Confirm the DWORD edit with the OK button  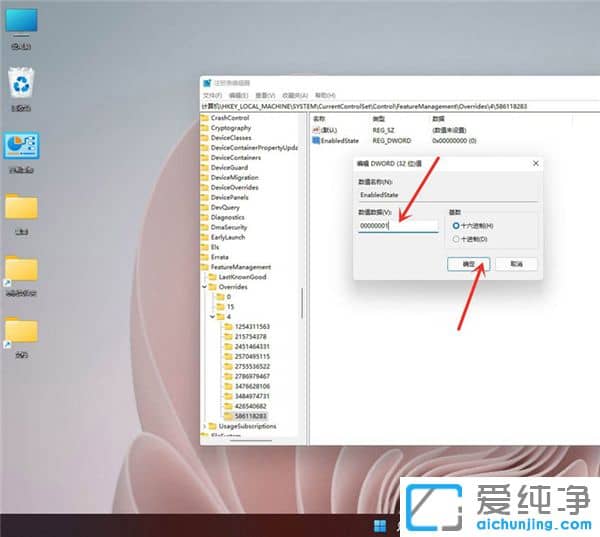click(x=469, y=264)
